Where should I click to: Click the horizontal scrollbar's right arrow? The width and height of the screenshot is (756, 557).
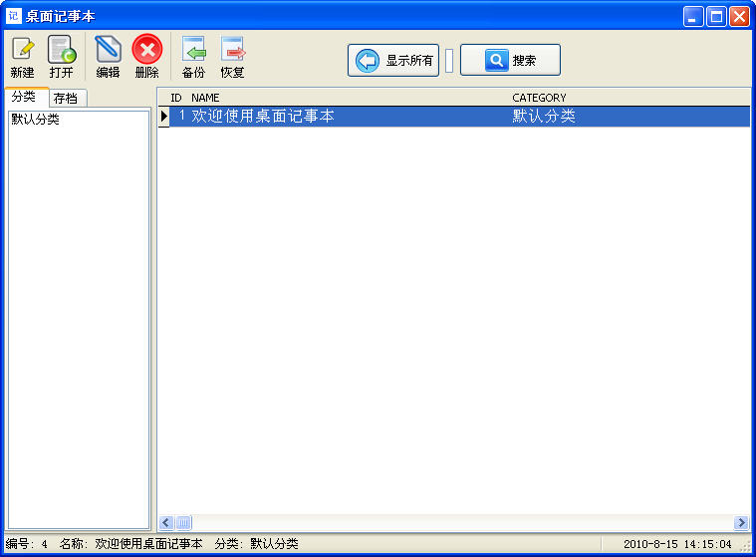click(741, 523)
